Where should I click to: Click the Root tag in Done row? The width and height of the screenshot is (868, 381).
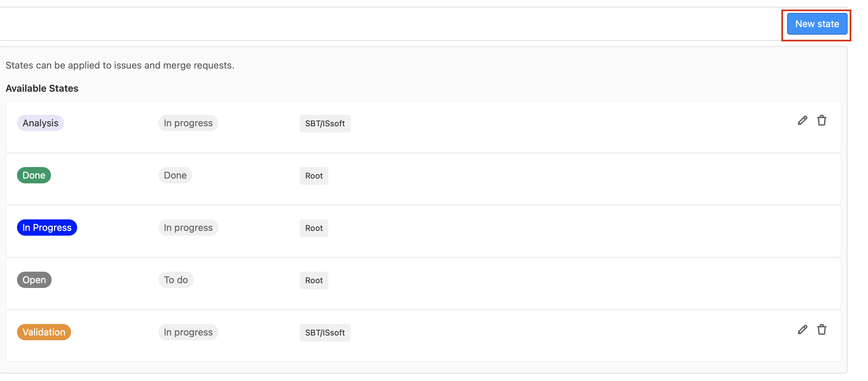pyautogui.click(x=314, y=176)
